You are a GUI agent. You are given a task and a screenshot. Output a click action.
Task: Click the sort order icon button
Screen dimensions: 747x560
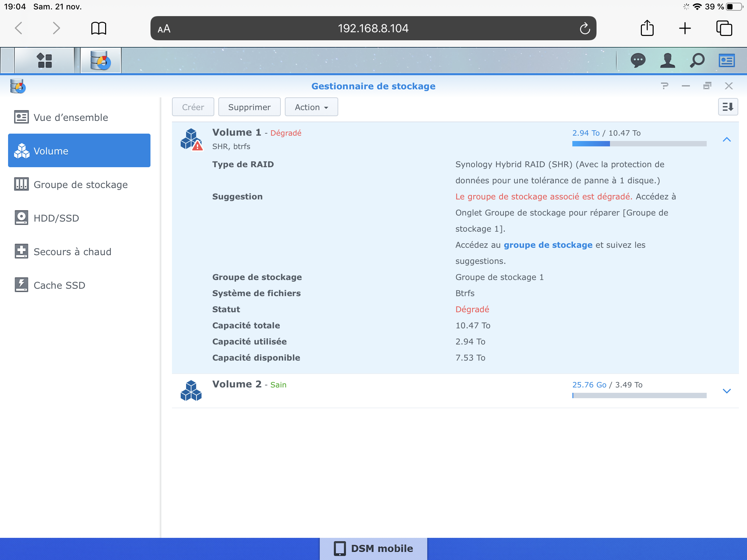(728, 107)
